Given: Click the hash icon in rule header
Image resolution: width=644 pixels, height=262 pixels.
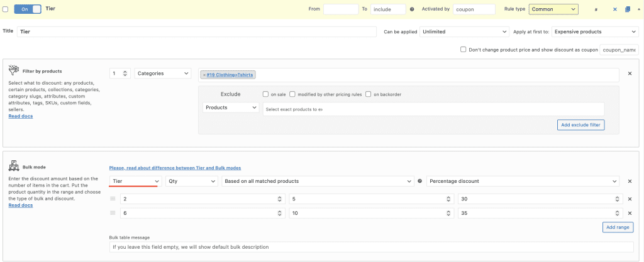Looking at the screenshot, I should coord(596,9).
